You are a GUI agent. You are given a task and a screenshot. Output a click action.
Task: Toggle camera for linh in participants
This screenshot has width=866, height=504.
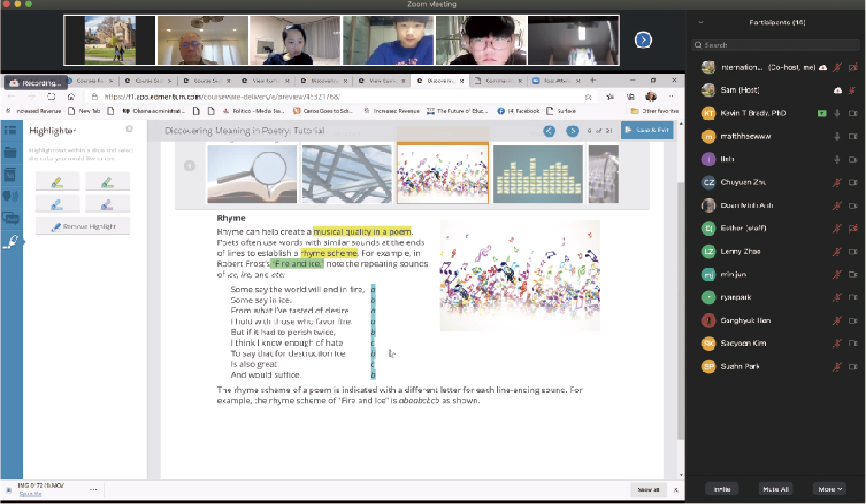(x=853, y=159)
